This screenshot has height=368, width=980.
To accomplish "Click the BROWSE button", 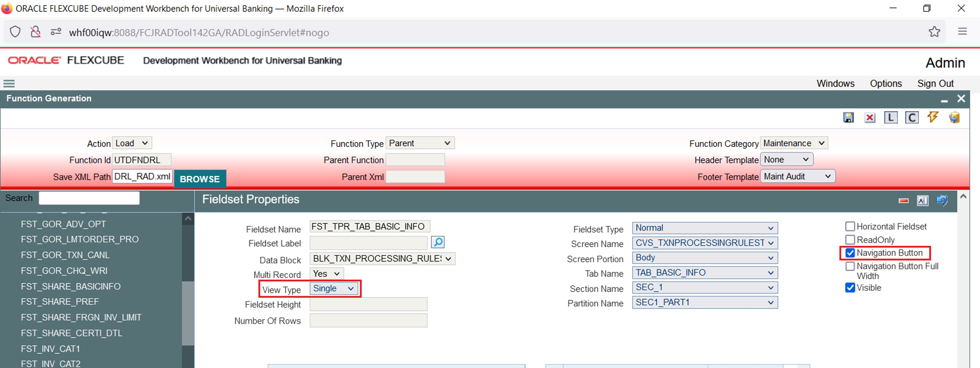I will (200, 179).
